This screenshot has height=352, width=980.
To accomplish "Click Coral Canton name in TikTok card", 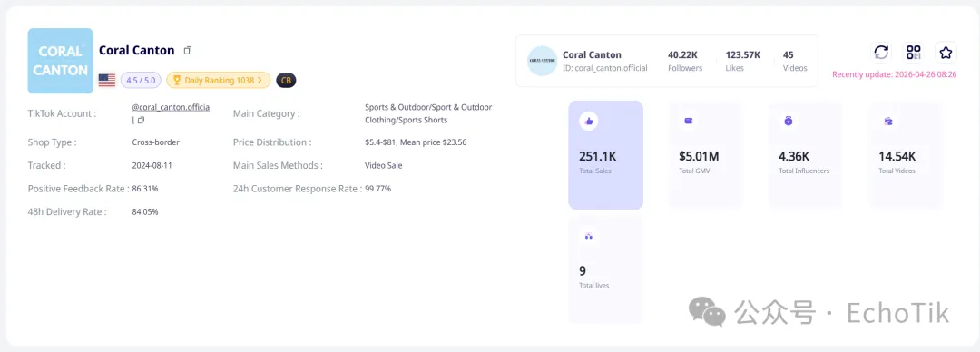I will click(592, 55).
